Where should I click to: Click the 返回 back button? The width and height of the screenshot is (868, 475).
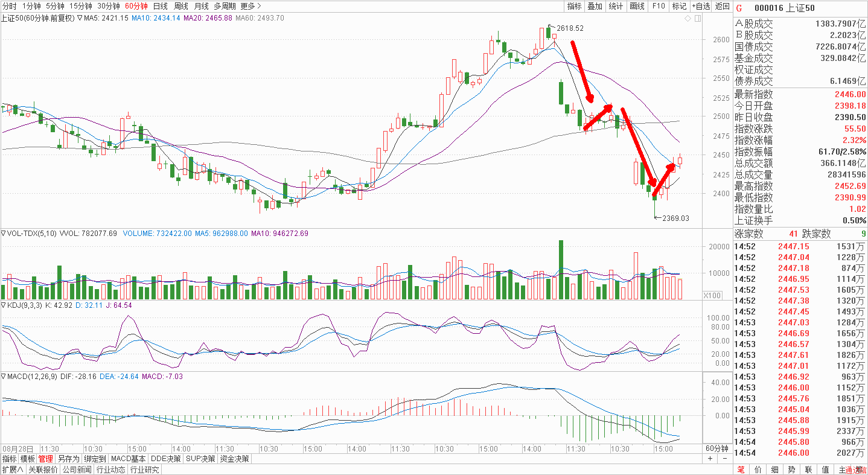[723, 6]
